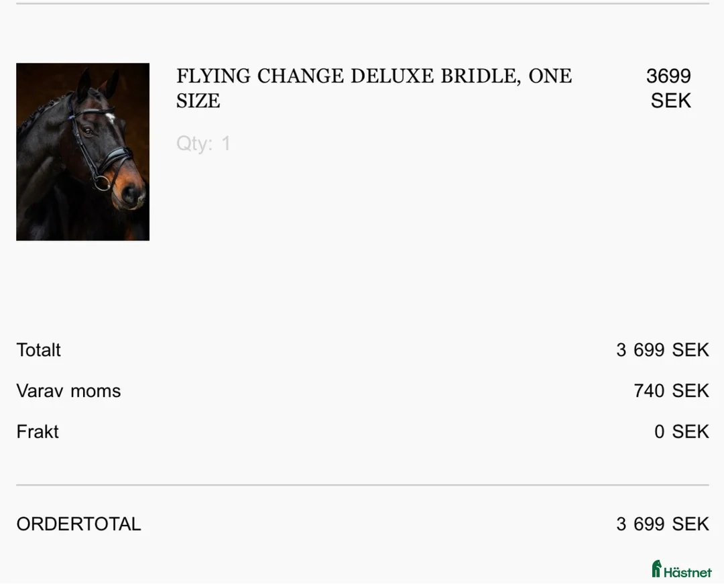
Task: Open the Flying Change Deluxe Bridle title
Action: click(373, 76)
